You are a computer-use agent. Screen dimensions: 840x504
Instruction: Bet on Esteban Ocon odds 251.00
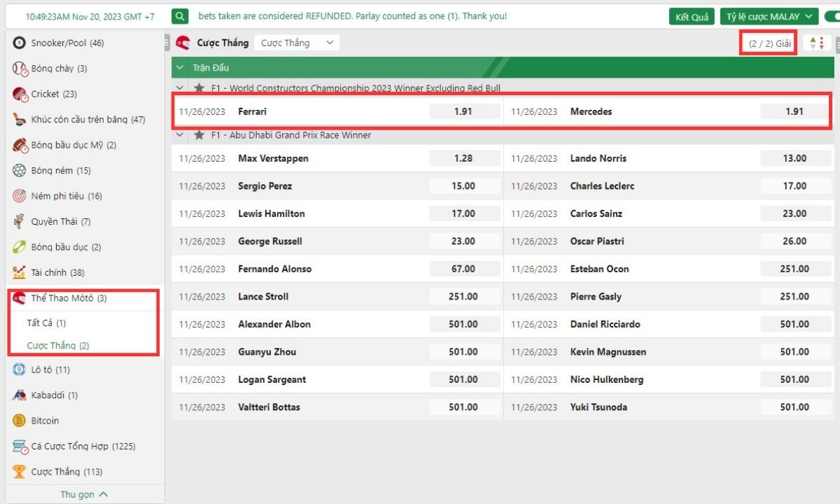pyautogui.click(x=794, y=269)
